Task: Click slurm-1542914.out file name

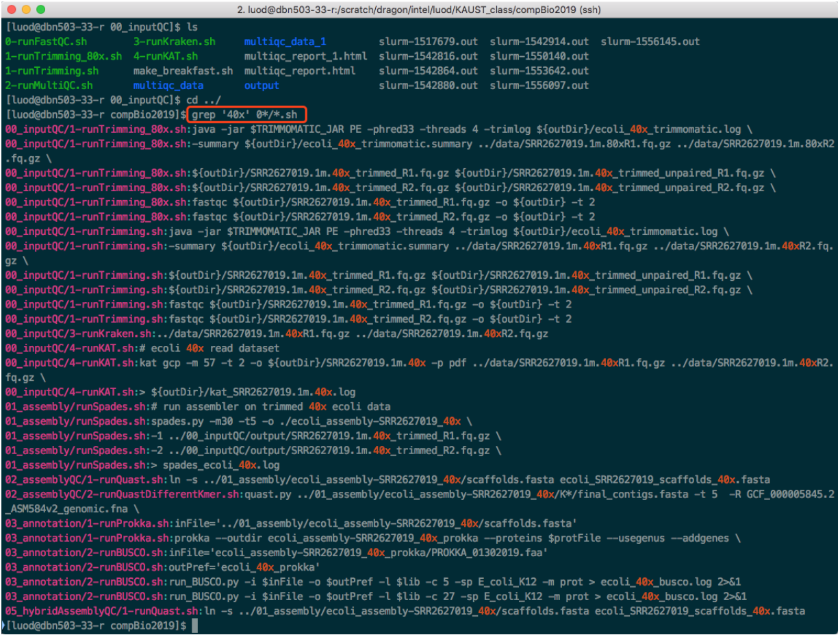Action: (x=539, y=42)
